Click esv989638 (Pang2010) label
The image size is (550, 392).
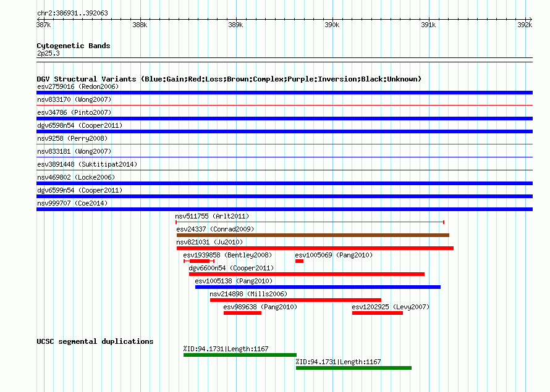260,307
